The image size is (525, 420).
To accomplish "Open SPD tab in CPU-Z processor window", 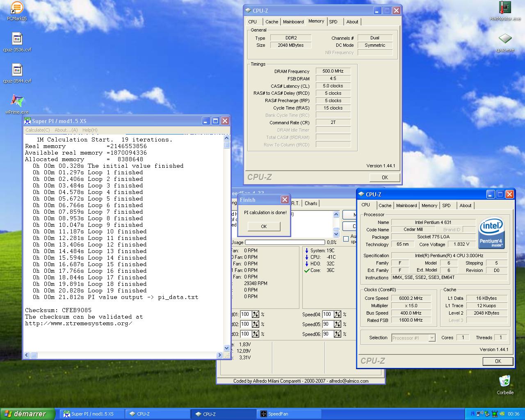I will point(446,205).
